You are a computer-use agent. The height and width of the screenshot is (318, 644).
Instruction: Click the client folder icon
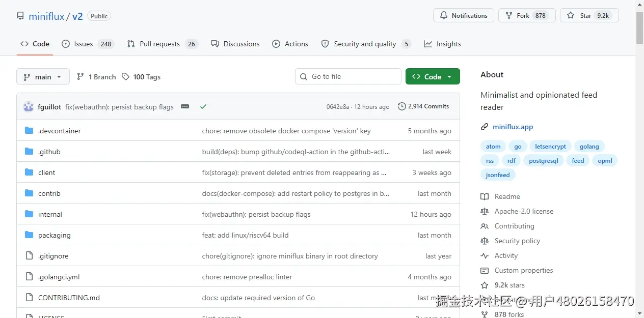tap(29, 172)
